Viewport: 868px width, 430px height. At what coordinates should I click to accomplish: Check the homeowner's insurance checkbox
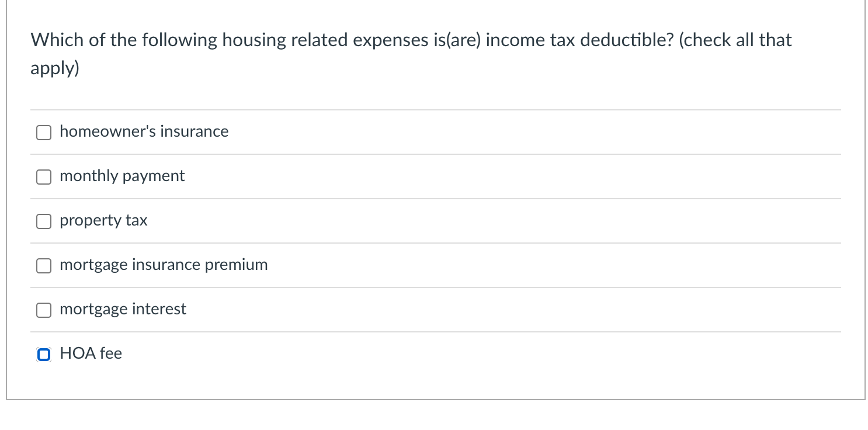click(x=43, y=133)
